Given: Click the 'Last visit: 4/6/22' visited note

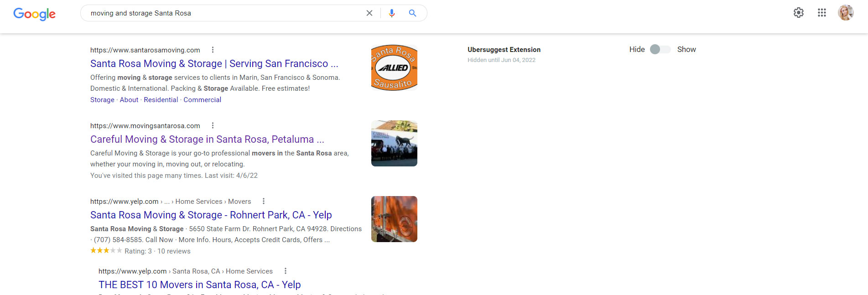Looking at the screenshot, I should pos(231,176).
